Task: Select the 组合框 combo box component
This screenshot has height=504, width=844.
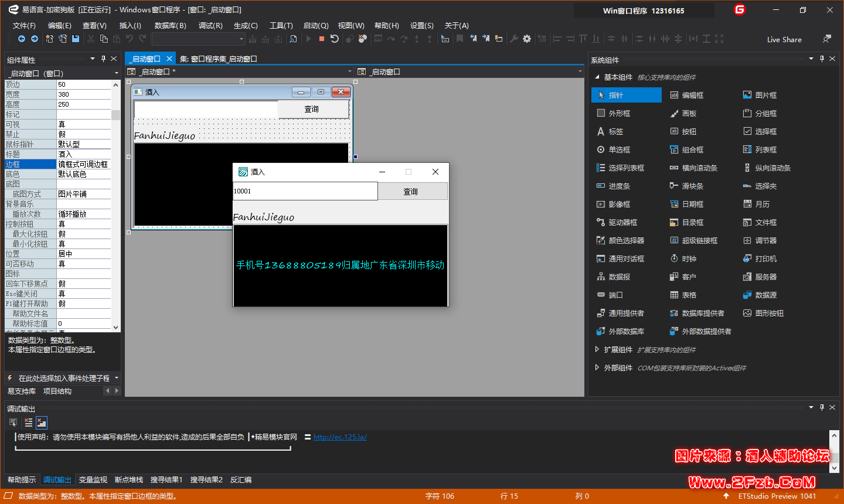Action: tap(687, 149)
